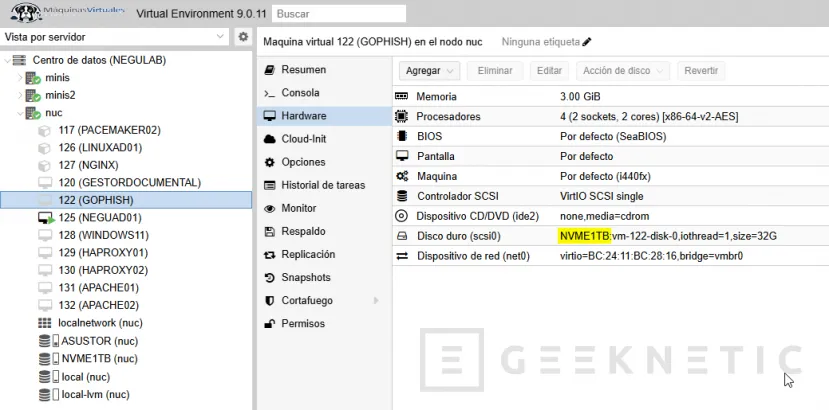The height and width of the screenshot is (410, 829).
Task: Click the Controlador SCSI database icon
Action: point(402,196)
